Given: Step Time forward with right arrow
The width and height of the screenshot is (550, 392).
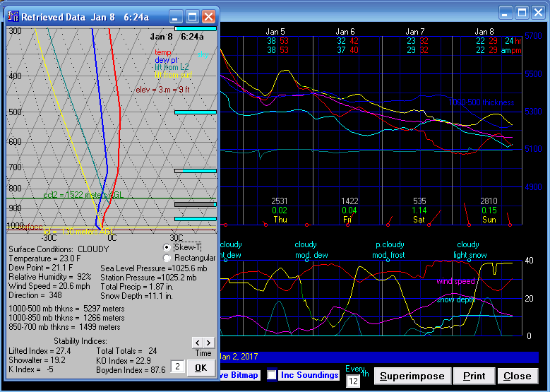Looking at the screenshot, I should pos(208,343).
